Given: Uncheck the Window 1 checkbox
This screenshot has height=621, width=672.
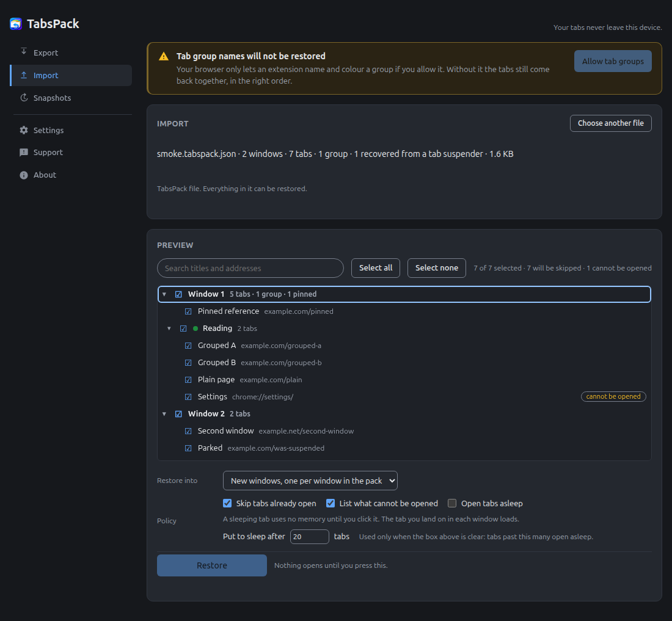Looking at the screenshot, I should tap(179, 294).
